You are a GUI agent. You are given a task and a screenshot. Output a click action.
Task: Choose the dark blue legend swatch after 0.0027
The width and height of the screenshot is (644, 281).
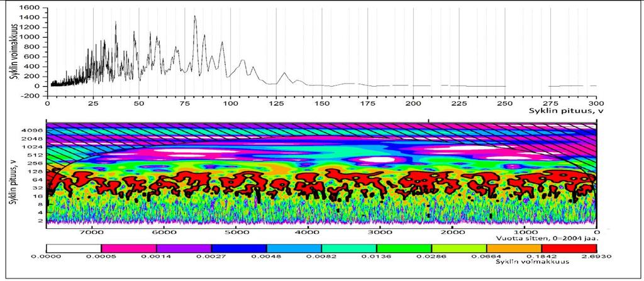click(238, 248)
